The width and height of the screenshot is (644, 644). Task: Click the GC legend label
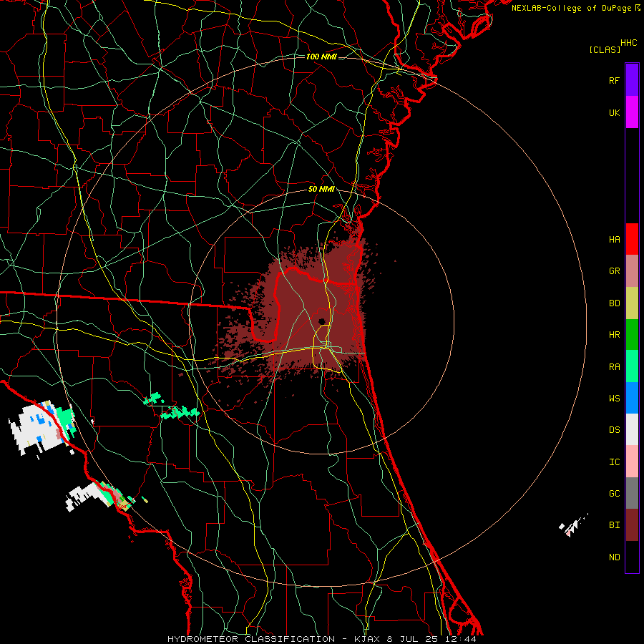pyautogui.click(x=615, y=493)
